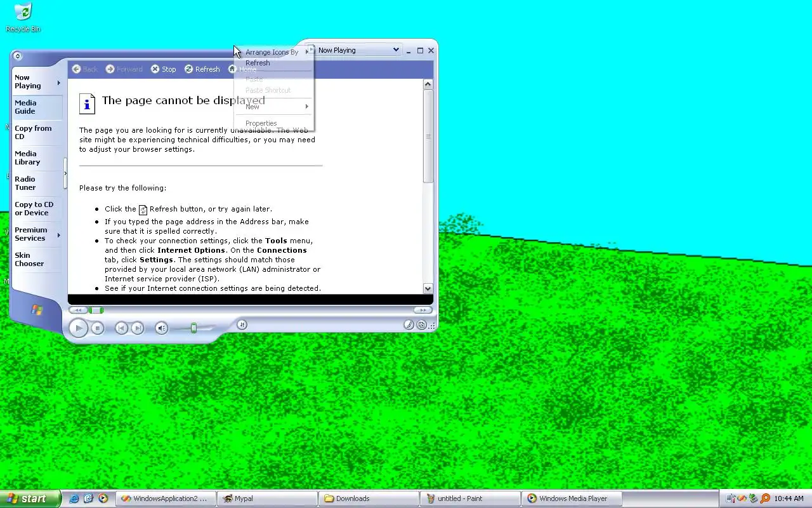Click the 'The page cannot be displayed' heading
Screen dimensions: 812x508
pos(183,100)
